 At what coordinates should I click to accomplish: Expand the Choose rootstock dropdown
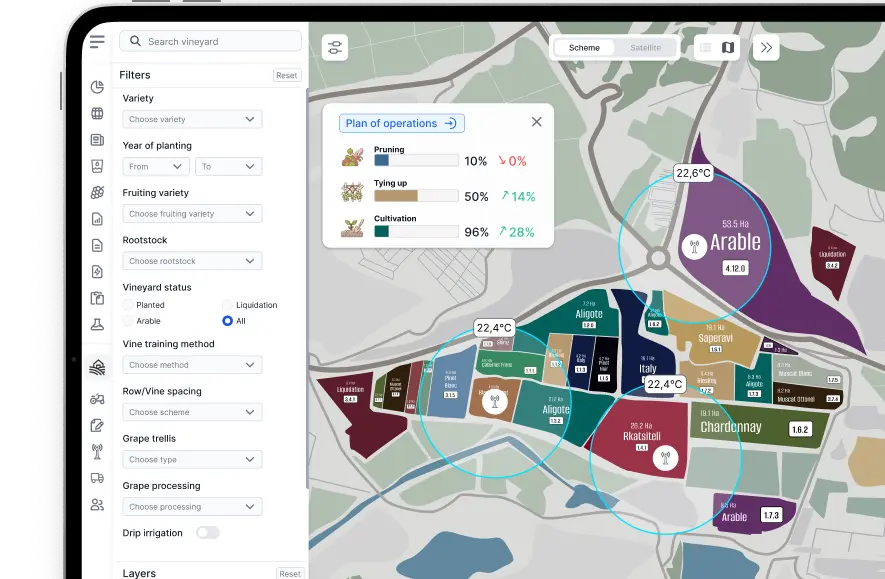(192, 260)
